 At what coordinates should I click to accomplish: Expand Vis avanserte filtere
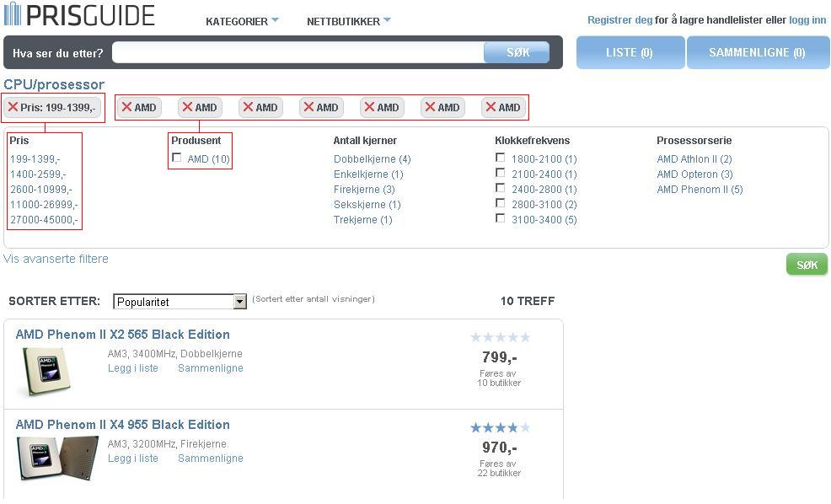(56, 259)
